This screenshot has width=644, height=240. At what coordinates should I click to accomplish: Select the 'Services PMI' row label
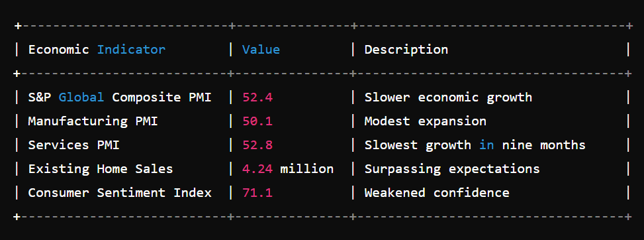(73, 145)
